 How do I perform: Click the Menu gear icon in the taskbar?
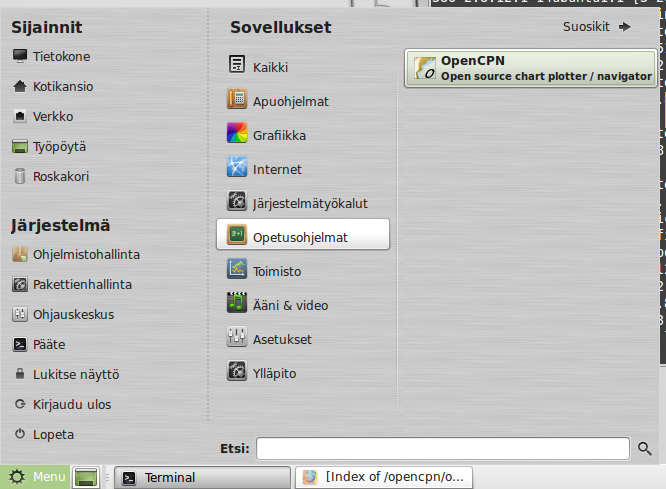tap(17, 477)
